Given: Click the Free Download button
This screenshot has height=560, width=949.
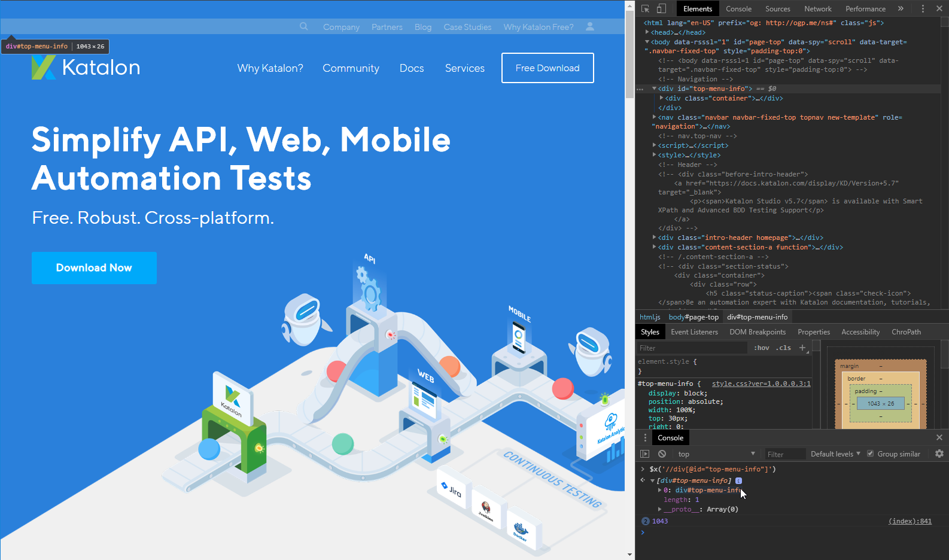Looking at the screenshot, I should coord(547,68).
